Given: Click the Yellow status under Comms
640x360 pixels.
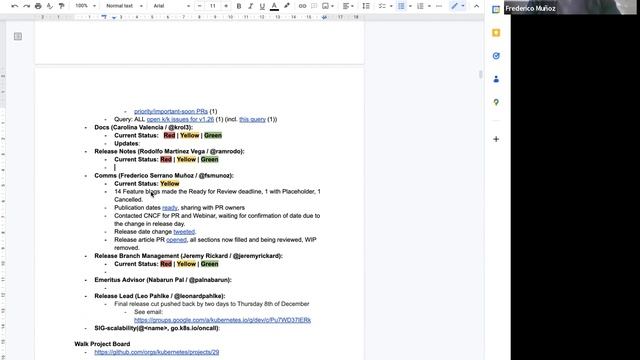Looking at the screenshot, I should [x=169, y=184].
